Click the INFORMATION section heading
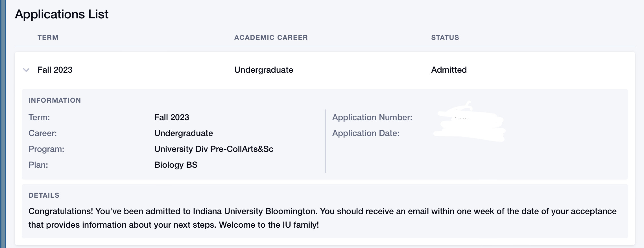The width and height of the screenshot is (644, 248). pos(55,100)
